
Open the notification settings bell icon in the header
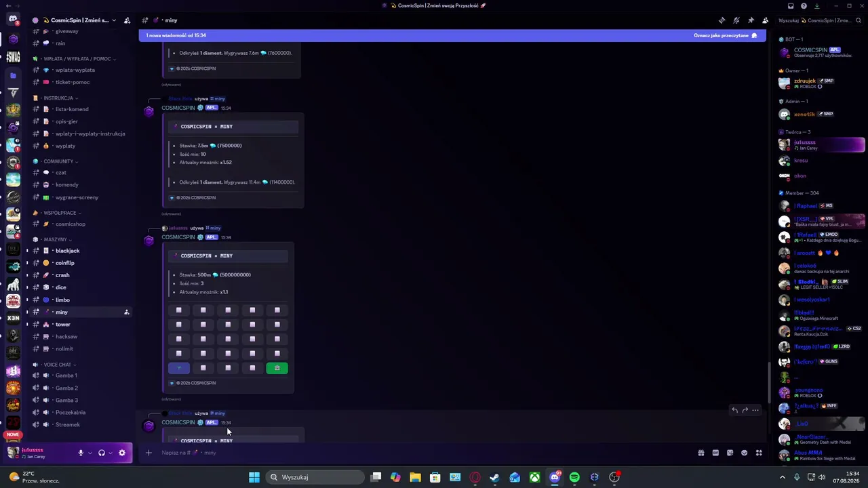tap(736, 20)
